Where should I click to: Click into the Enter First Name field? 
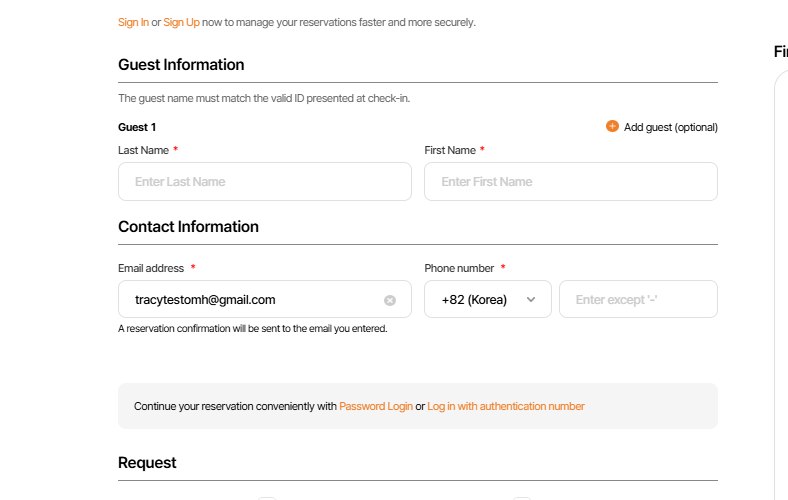pos(570,181)
